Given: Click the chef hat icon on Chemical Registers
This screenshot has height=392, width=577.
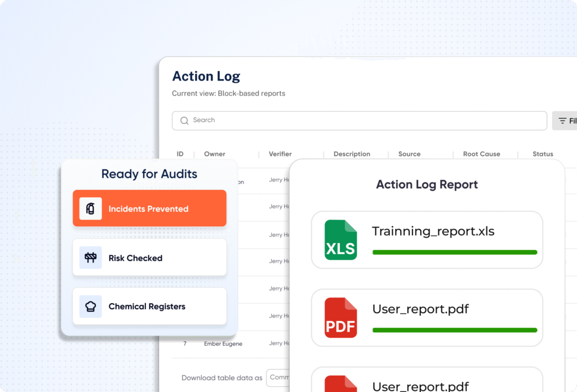Looking at the screenshot, I should pyautogui.click(x=90, y=306).
